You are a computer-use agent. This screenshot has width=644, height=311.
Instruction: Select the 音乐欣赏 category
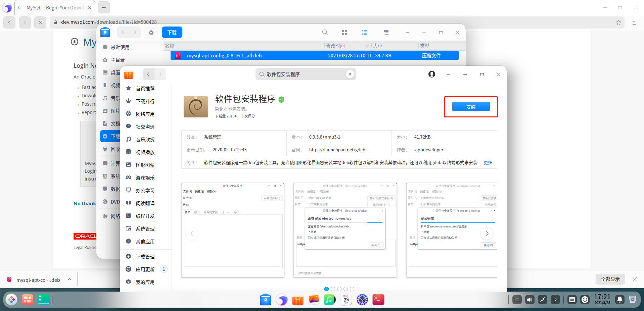145,140
